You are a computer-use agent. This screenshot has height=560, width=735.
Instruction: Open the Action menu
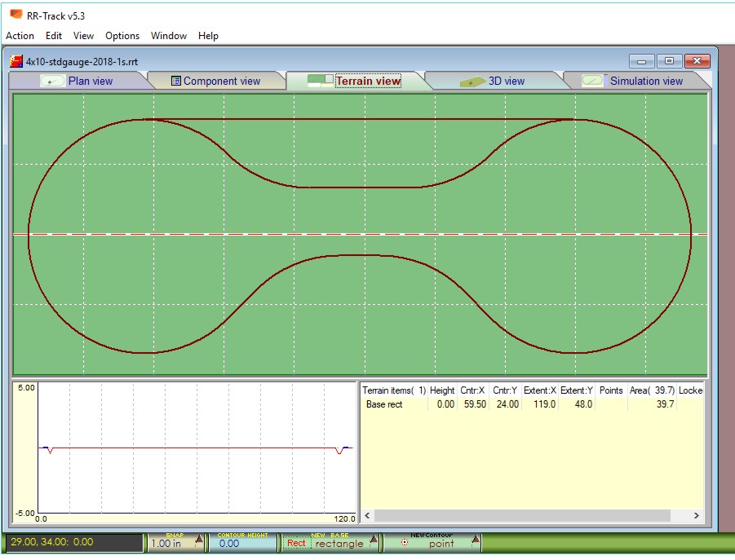20,36
